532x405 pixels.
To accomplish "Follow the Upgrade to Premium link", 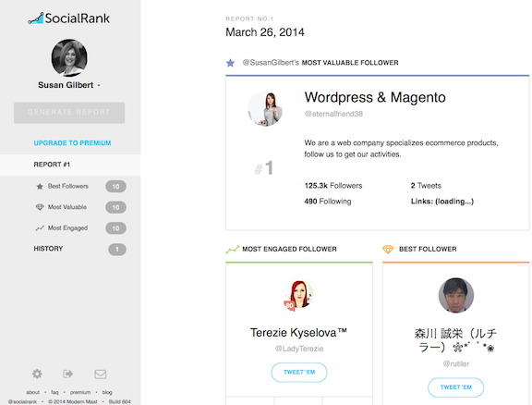I will click(x=72, y=143).
